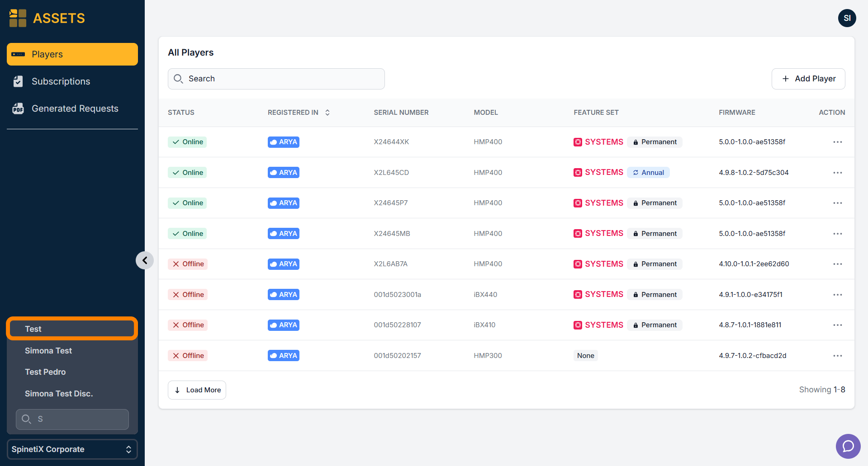Image resolution: width=868 pixels, height=466 pixels.
Task: Click the Online status of X24645MB
Action: pos(187,234)
